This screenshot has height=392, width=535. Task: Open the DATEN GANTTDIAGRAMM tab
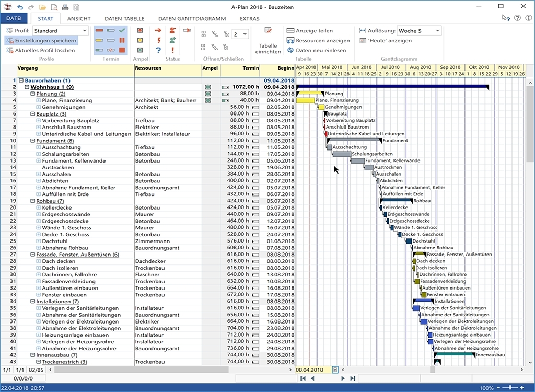coord(192,18)
